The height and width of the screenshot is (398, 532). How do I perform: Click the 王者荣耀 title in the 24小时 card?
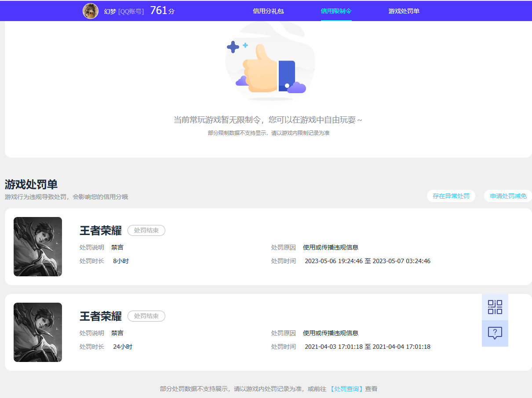click(101, 316)
